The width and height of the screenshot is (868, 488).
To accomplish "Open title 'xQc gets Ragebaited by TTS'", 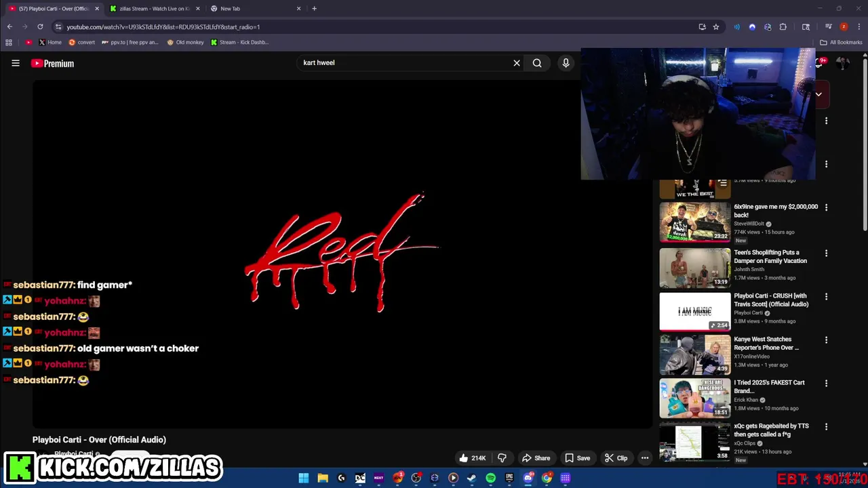I will click(x=771, y=430).
